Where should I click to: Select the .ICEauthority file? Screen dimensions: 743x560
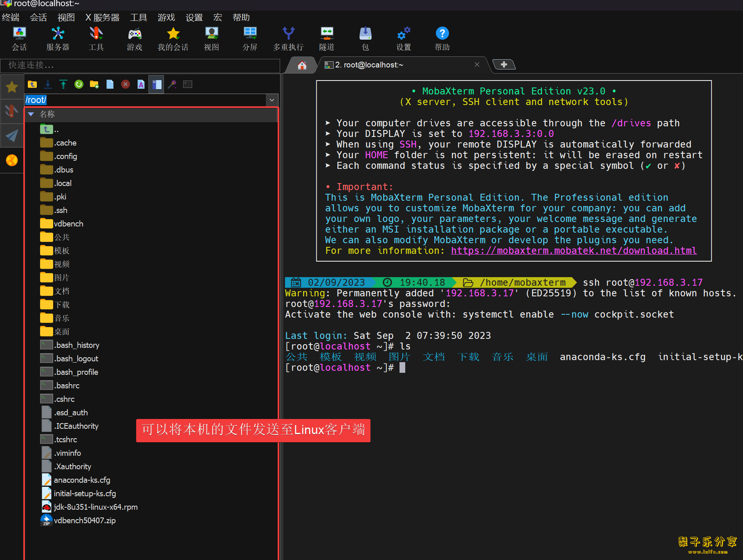click(70, 426)
